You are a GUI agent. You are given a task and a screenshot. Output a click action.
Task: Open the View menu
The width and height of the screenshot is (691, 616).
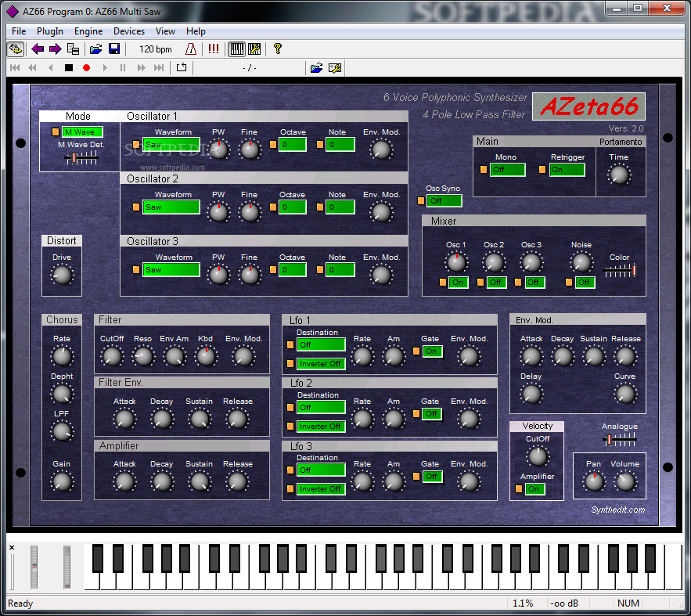coord(165,31)
